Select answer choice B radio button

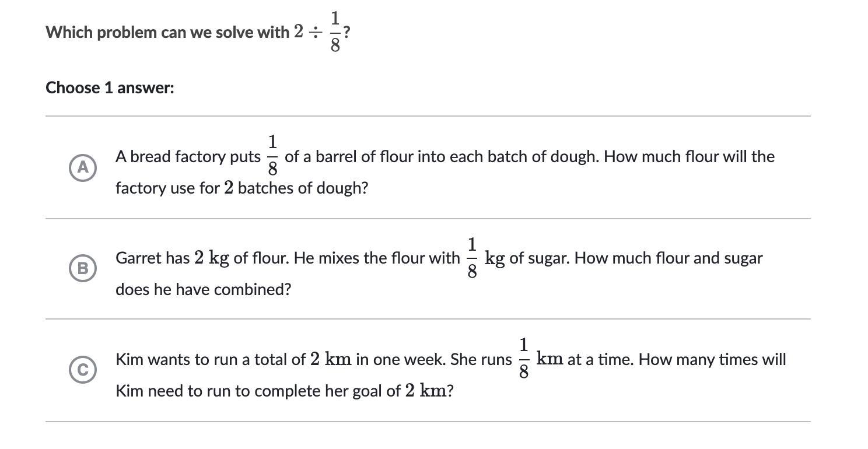click(x=83, y=268)
